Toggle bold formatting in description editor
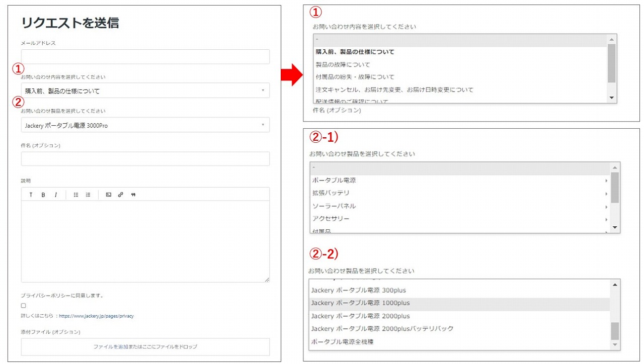Screen dimensions: 644x364 43,195
